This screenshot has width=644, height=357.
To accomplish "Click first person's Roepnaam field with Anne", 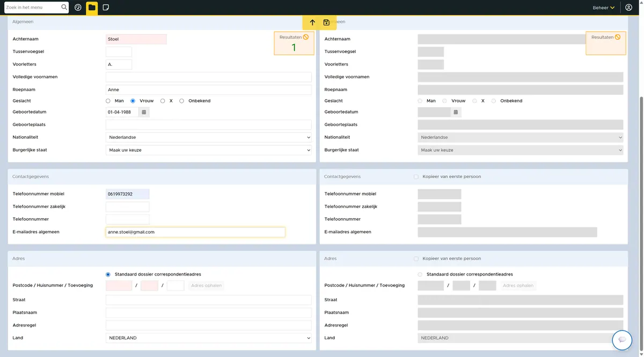I will (x=209, y=90).
